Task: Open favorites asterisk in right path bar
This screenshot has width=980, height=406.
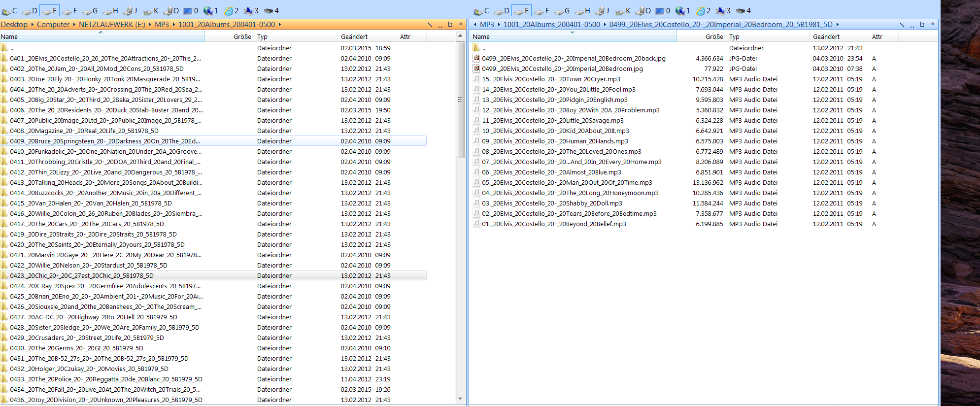Action: [x=933, y=25]
